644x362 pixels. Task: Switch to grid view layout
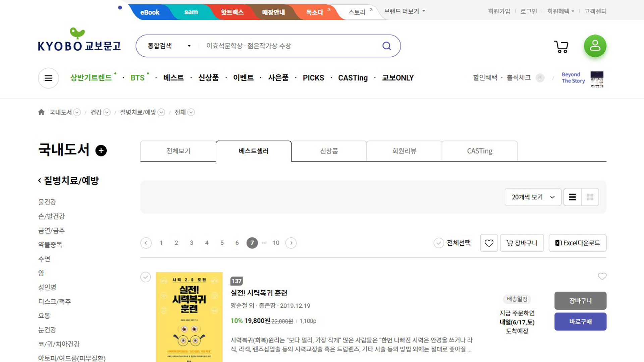coord(590,197)
